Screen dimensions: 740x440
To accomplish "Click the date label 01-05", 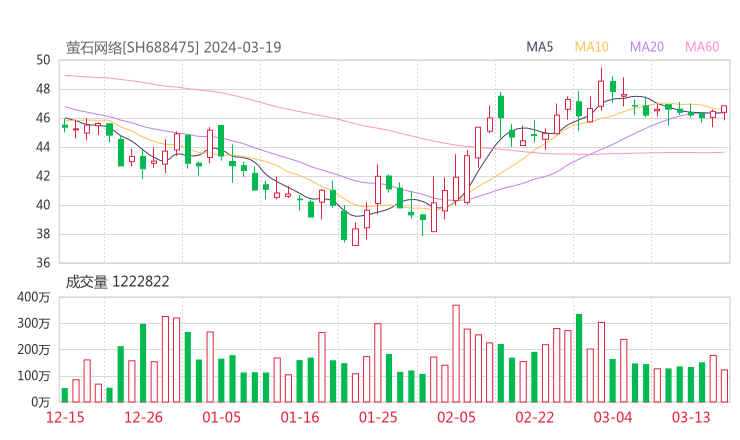I will (x=221, y=417).
